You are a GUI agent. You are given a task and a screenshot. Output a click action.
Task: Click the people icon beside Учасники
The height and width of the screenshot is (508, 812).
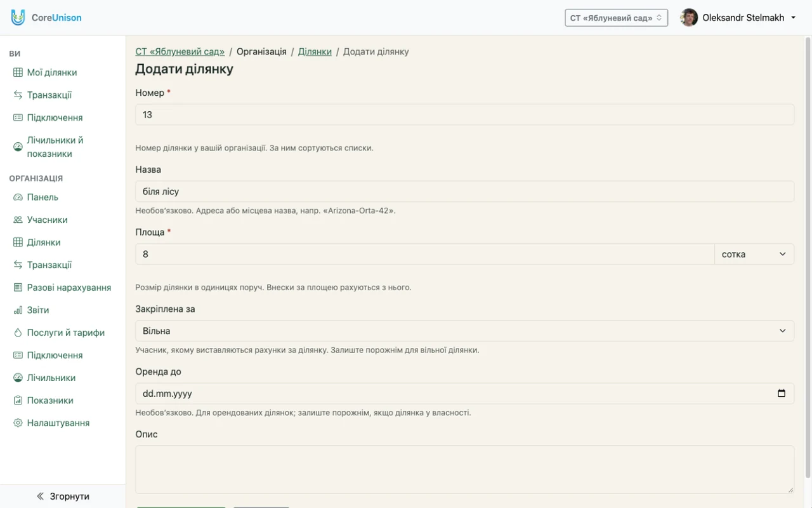(x=18, y=220)
